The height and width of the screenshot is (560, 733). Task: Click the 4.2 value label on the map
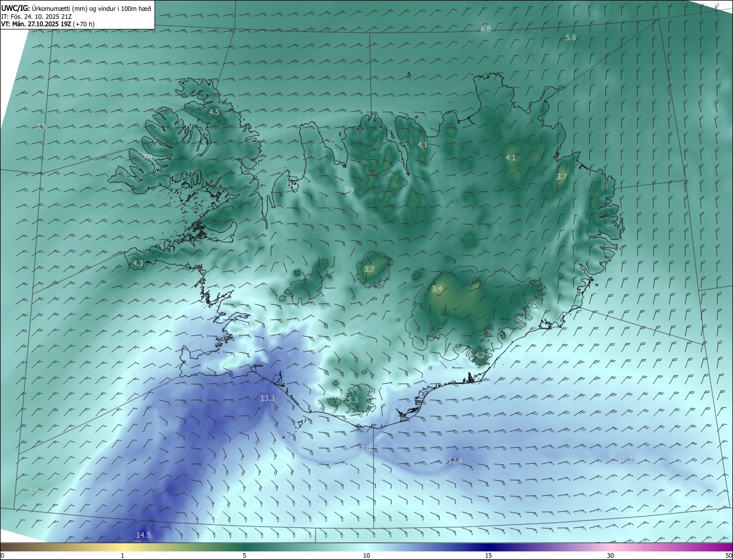(x=480, y=355)
